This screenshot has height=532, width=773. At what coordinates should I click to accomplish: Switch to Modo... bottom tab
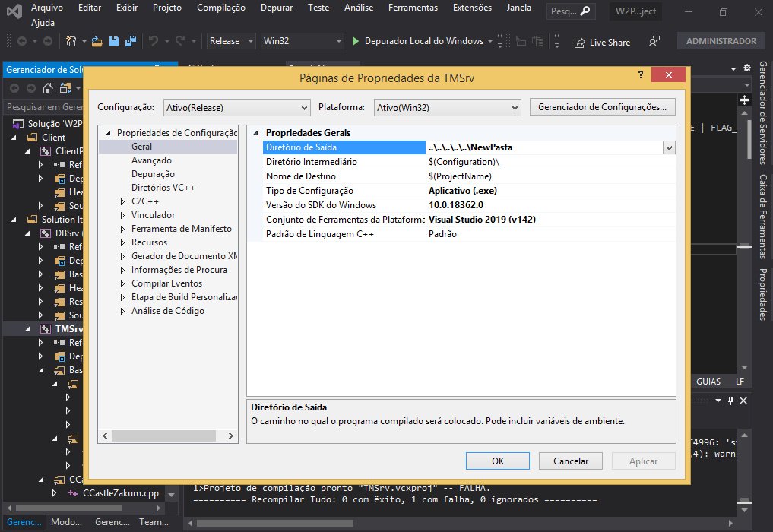pyautogui.click(x=67, y=521)
